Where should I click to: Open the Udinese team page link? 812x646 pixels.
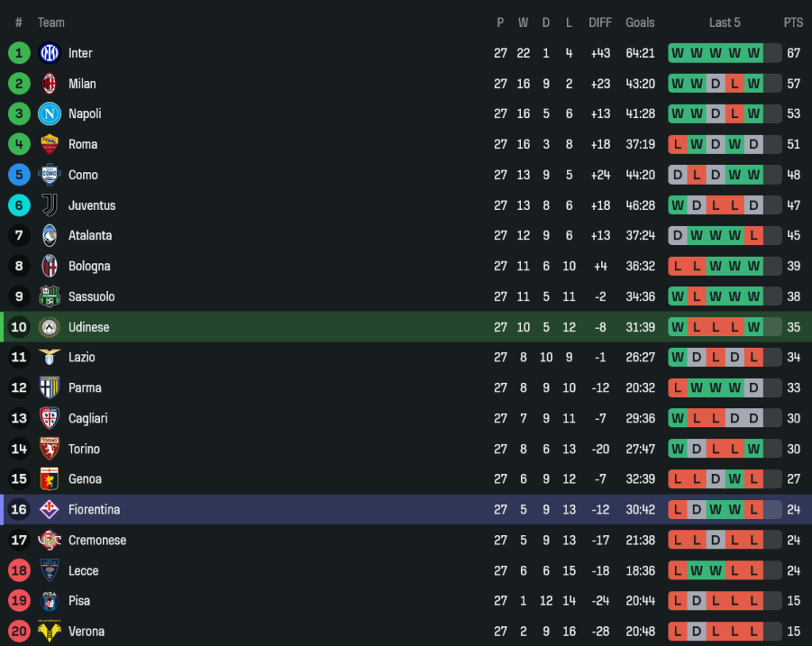point(89,327)
